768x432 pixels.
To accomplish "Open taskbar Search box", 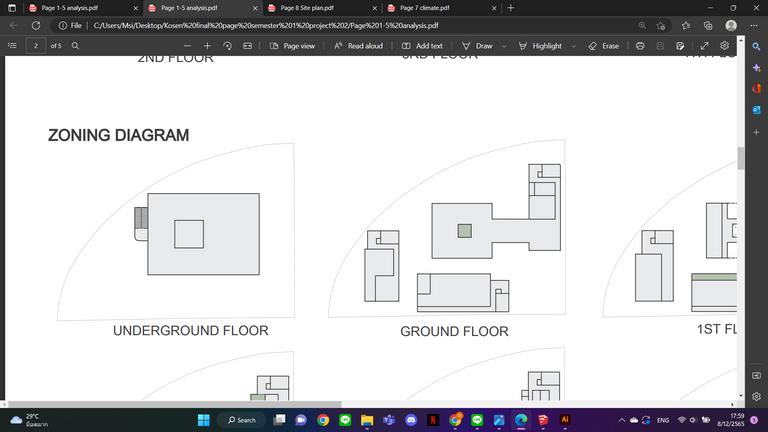I will tap(242, 420).
